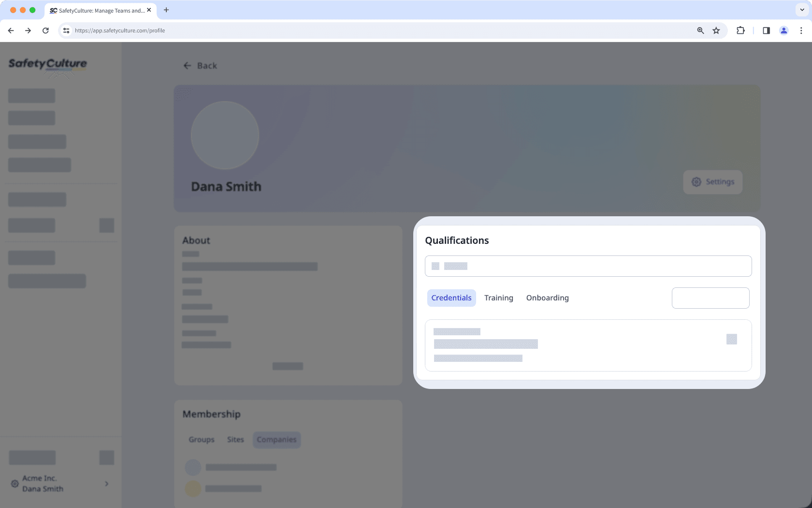The image size is (812, 508).
Task: Open a new browser tab
Action: [166, 10]
